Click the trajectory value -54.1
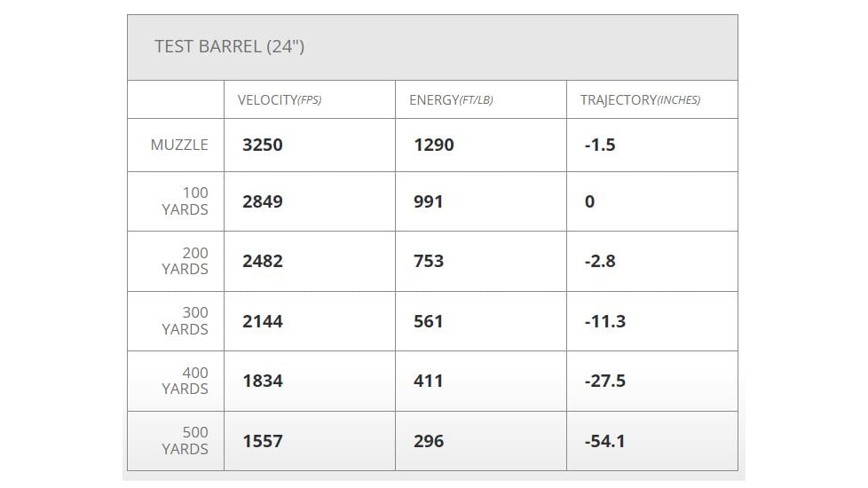This screenshot has height=488, width=868. point(605,441)
